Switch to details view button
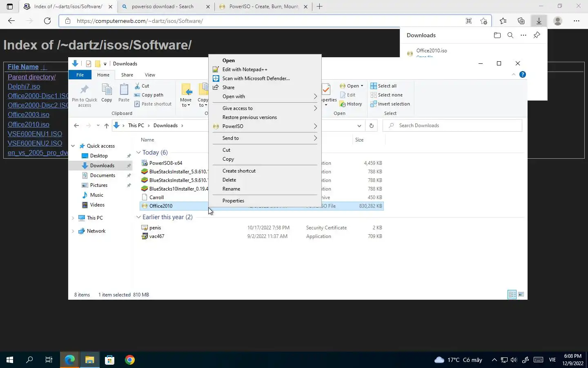 point(512,294)
